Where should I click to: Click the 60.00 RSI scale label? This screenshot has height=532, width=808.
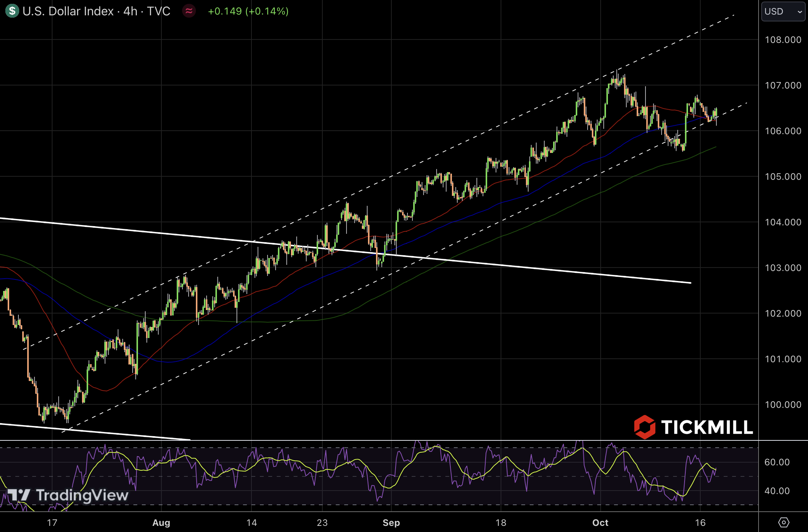777,462
